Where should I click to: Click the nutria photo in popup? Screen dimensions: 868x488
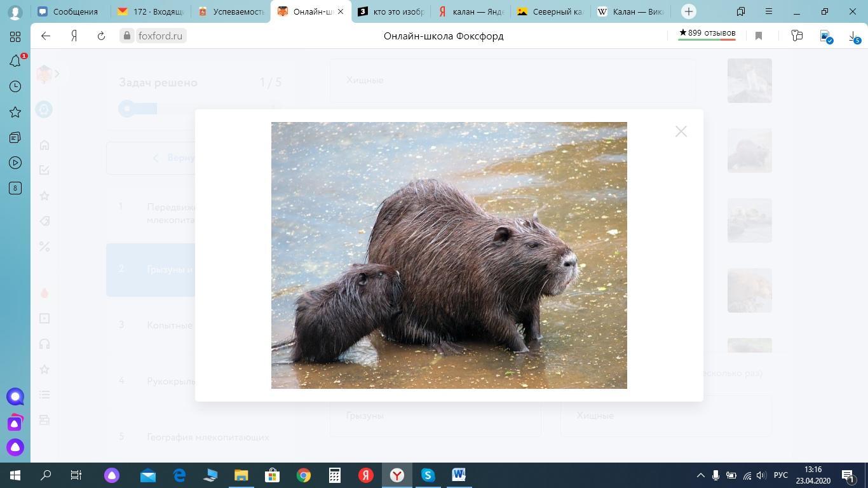pyautogui.click(x=449, y=255)
